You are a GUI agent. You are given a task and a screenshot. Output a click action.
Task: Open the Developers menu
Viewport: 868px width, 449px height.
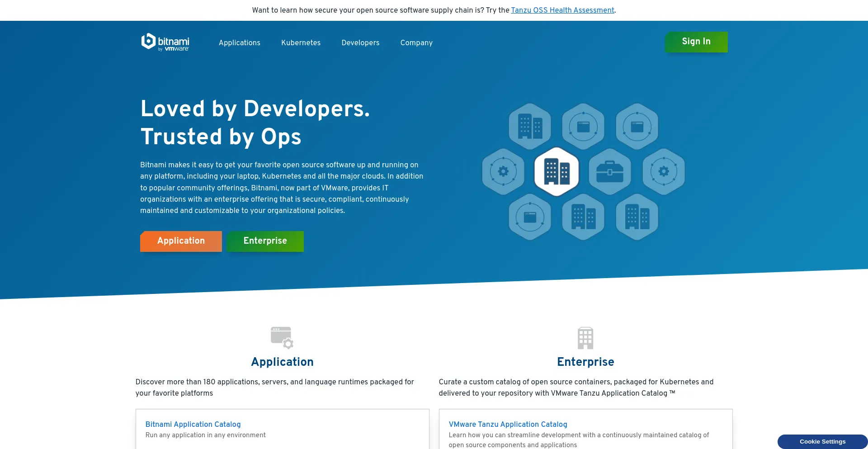pos(360,43)
